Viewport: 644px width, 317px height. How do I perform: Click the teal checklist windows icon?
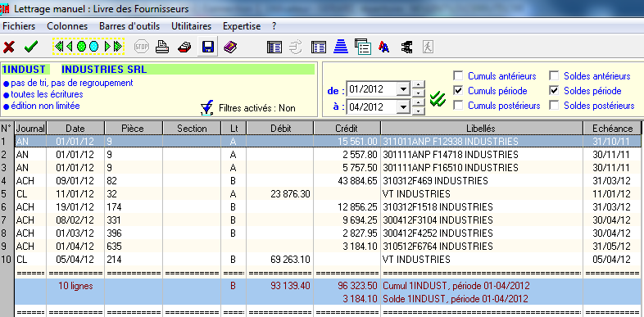363,47
